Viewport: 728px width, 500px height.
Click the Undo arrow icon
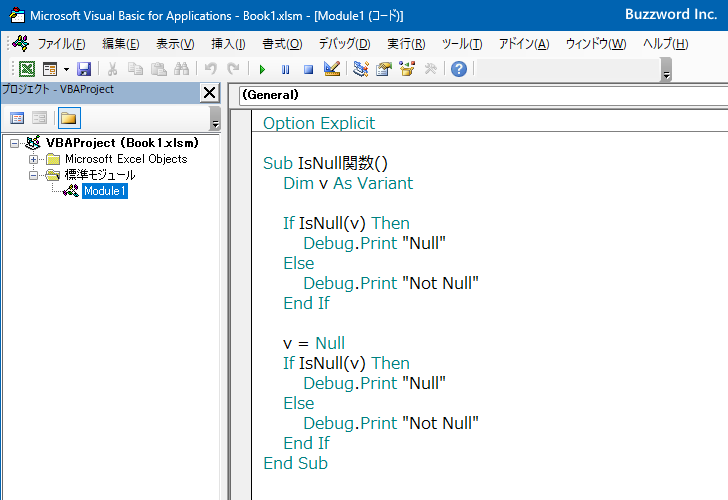(x=210, y=69)
